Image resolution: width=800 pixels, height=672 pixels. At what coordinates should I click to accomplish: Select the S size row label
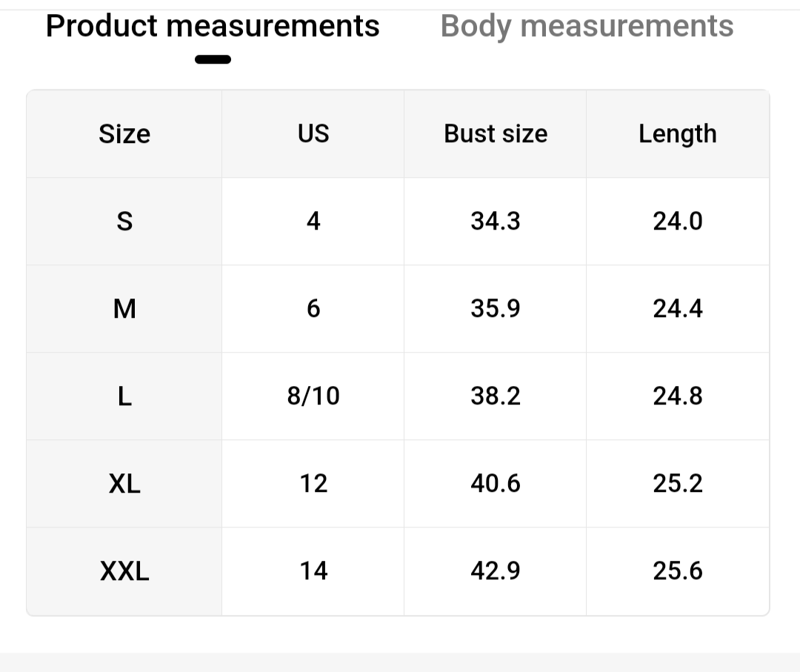pyautogui.click(x=124, y=222)
